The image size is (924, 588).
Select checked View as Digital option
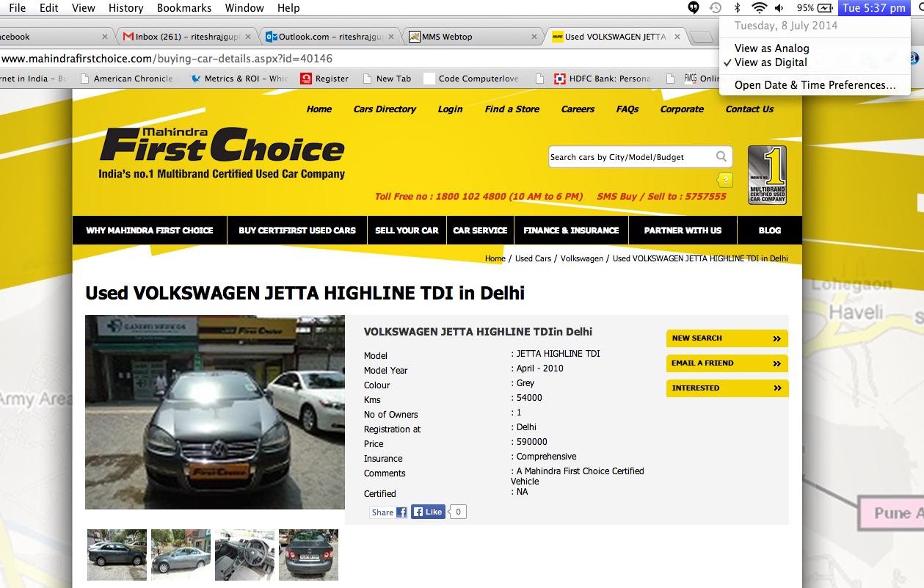pyautogui.click(x=771, y=62)
